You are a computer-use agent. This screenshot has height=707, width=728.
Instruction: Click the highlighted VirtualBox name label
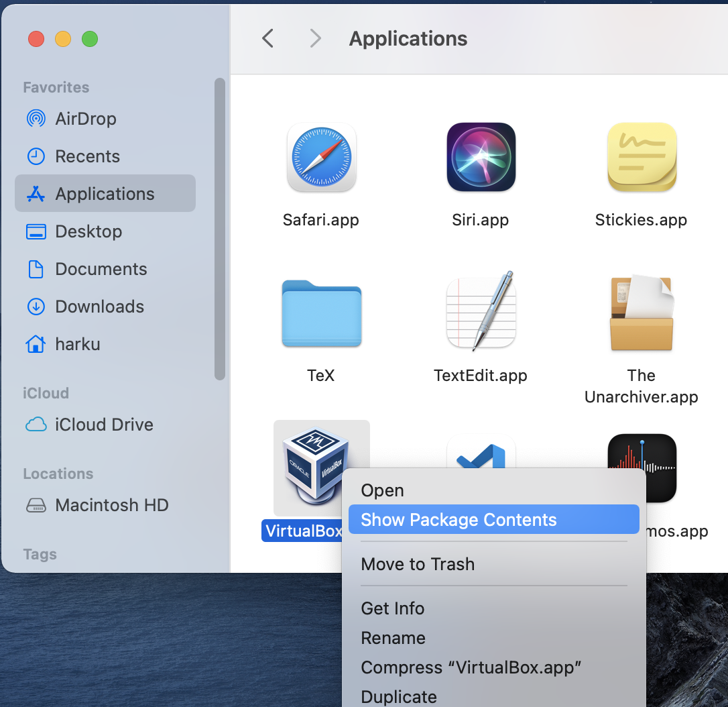[302, 531]
